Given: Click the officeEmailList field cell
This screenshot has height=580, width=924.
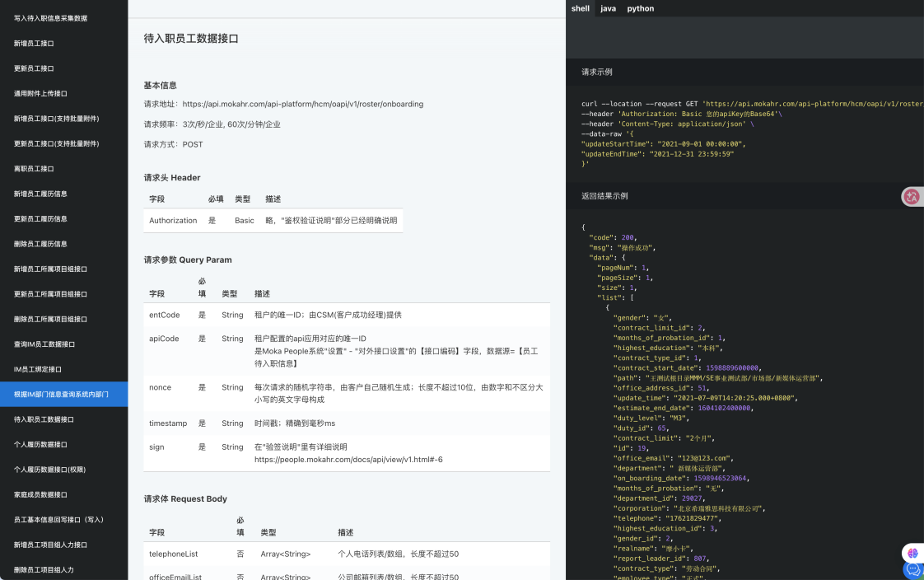Looking at the screenshot, I should point(175,577).
